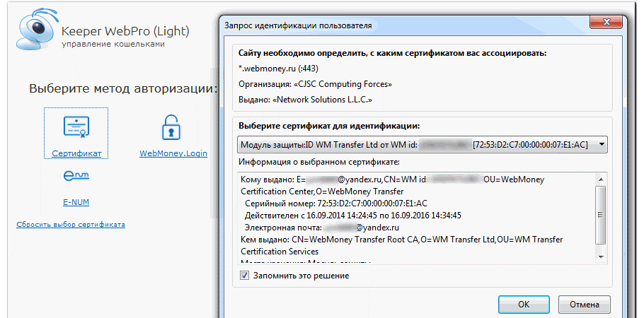
Task: Click the certificate info scrollbar
Action: tap(600, 212)
